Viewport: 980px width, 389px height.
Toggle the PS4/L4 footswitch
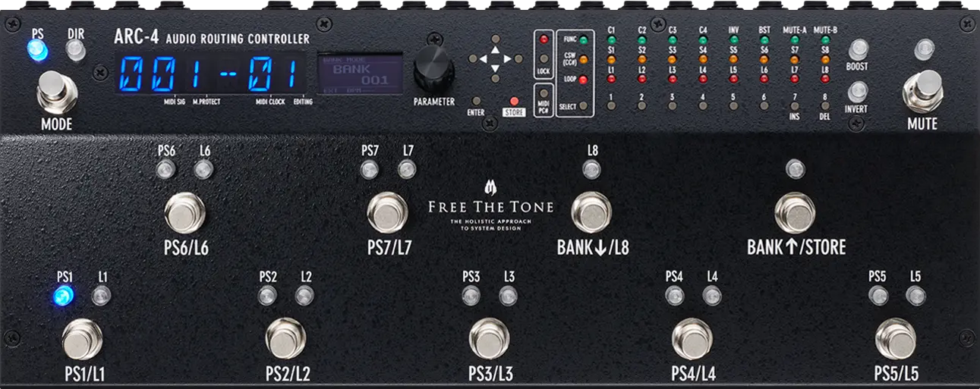click(x=692, y=338)
